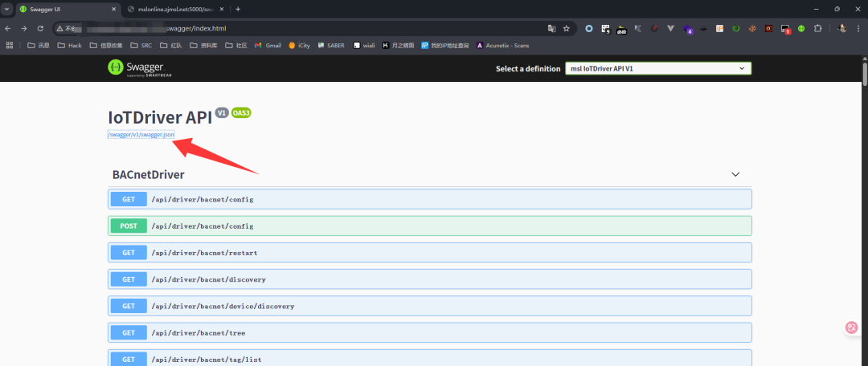Screen dimensions: 868x366
Task: Open the browser extensions puzzle icon
Action: click(817, 28)
